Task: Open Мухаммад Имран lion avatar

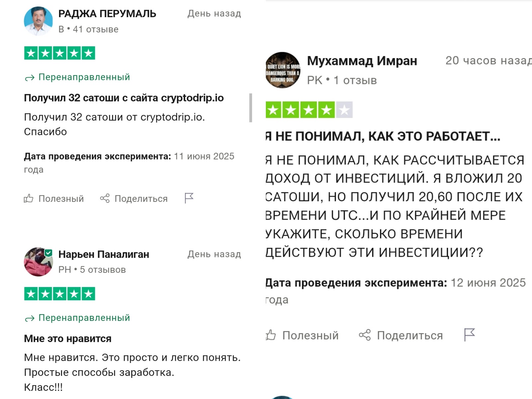Action: (283, 70)
